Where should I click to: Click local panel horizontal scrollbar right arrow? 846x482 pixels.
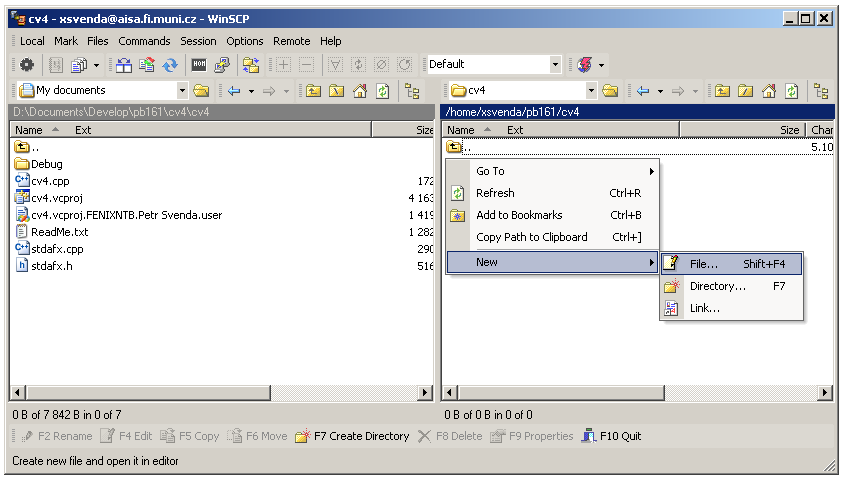pos(426,393)
